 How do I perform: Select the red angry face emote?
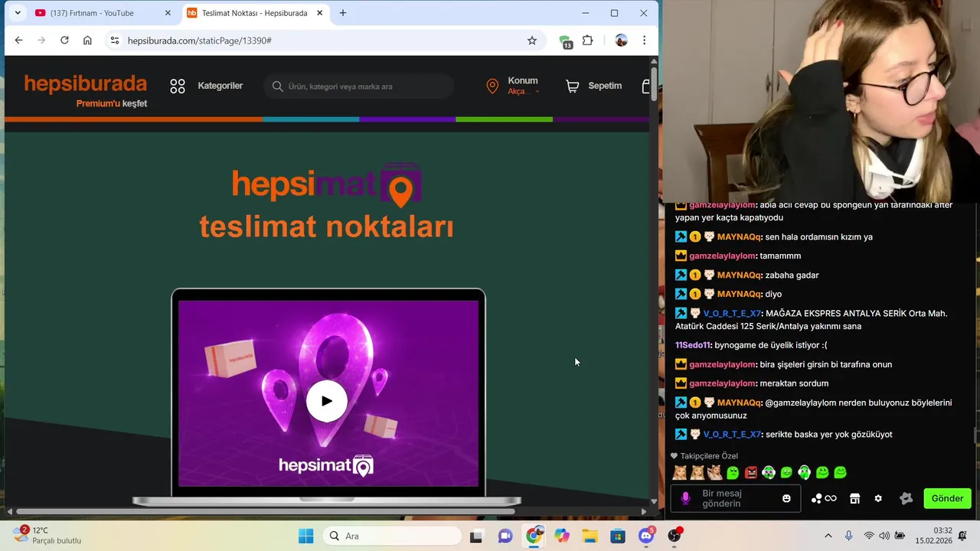pyautogui.click(x=751, y=473)
